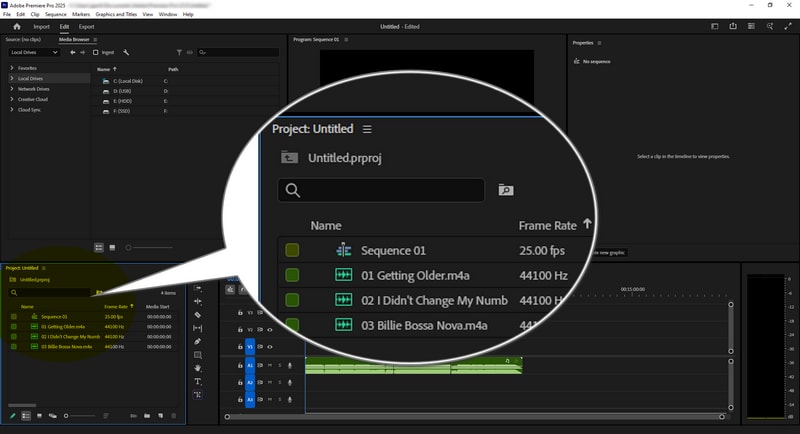The image size is (800, 434).
Task: Click the file type filter funnel icon
Action: (179, 53)
